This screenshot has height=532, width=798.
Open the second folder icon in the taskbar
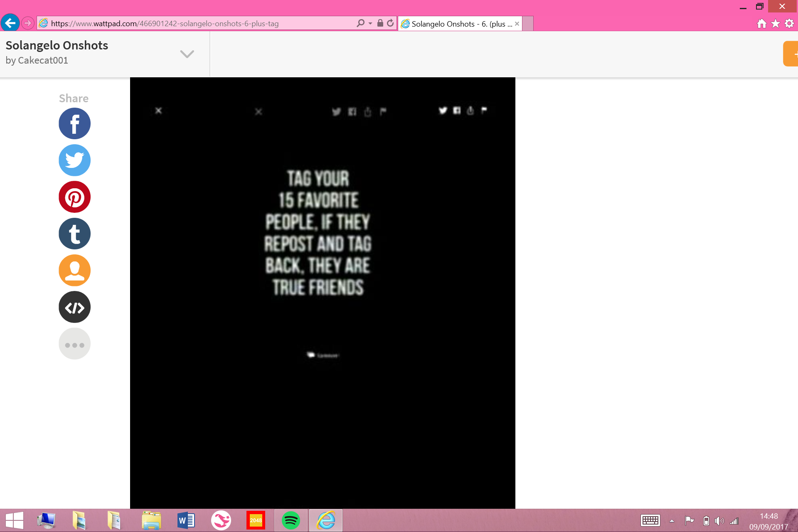(114, 520)
